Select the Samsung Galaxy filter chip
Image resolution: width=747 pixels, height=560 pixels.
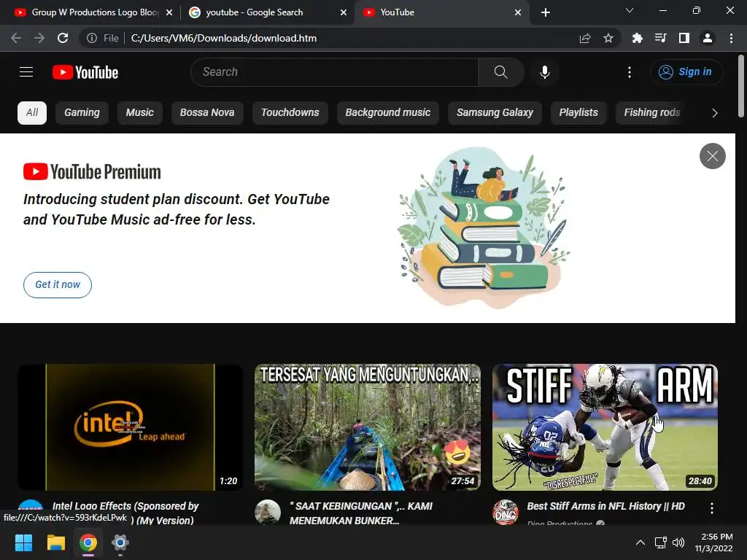point(495,113)
